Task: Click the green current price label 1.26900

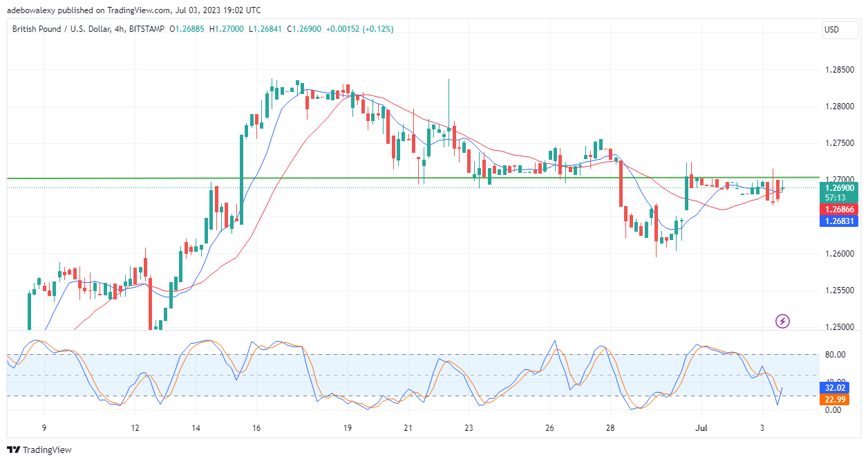Action: [839, 187]
